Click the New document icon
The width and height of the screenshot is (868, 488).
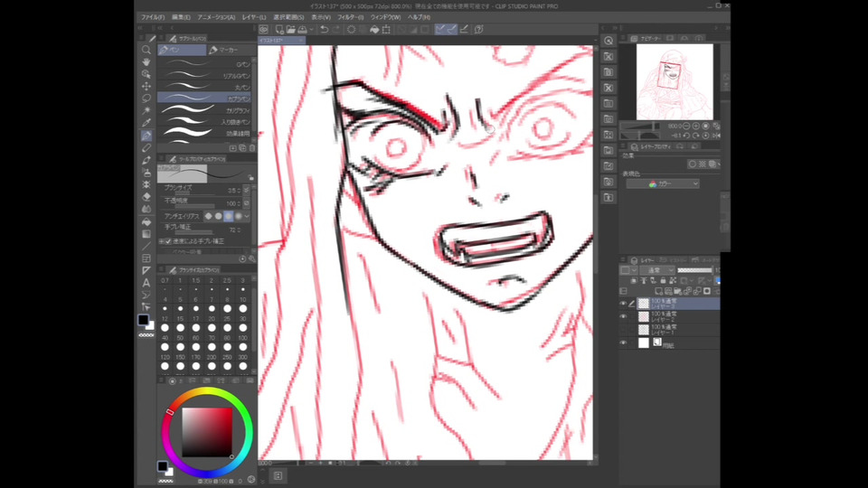point(279,29)
